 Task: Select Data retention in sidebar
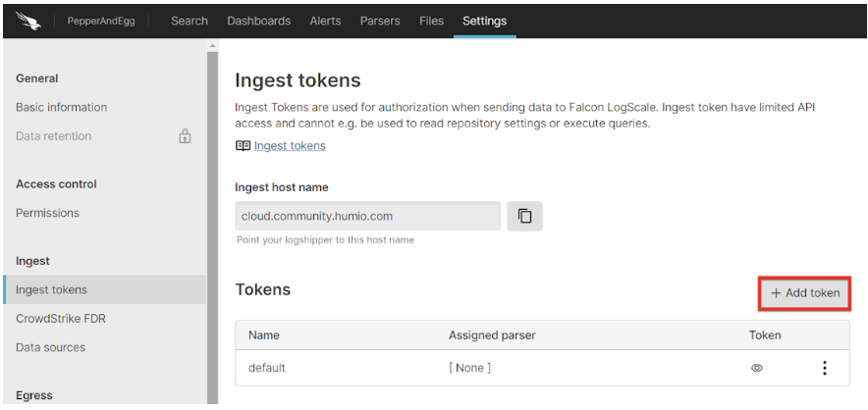click(54, 136)
